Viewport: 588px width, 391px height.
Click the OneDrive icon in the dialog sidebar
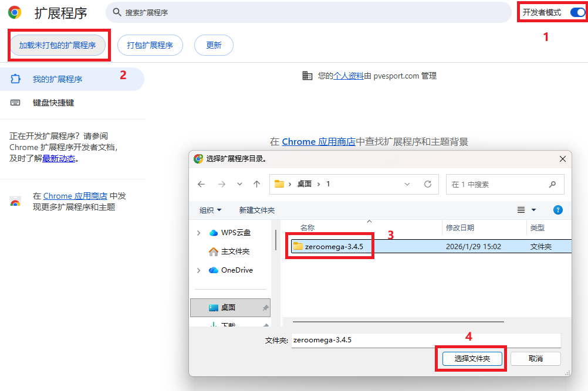click(213, 270)
